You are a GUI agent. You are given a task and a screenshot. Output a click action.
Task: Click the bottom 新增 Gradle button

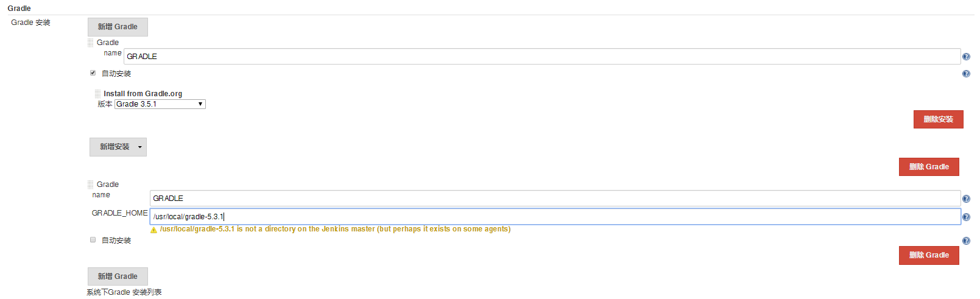[x=118, y=276]
